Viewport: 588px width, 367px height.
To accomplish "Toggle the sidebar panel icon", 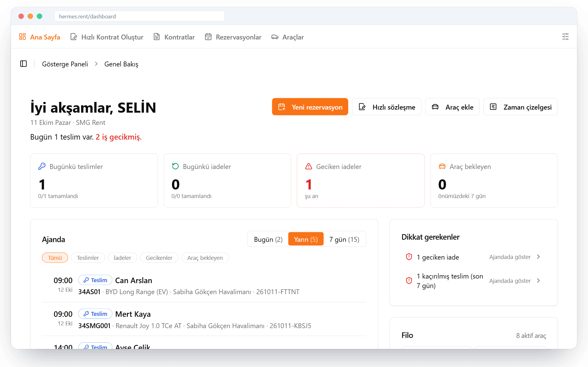I will pyautogui.click(x=24, y=64).
